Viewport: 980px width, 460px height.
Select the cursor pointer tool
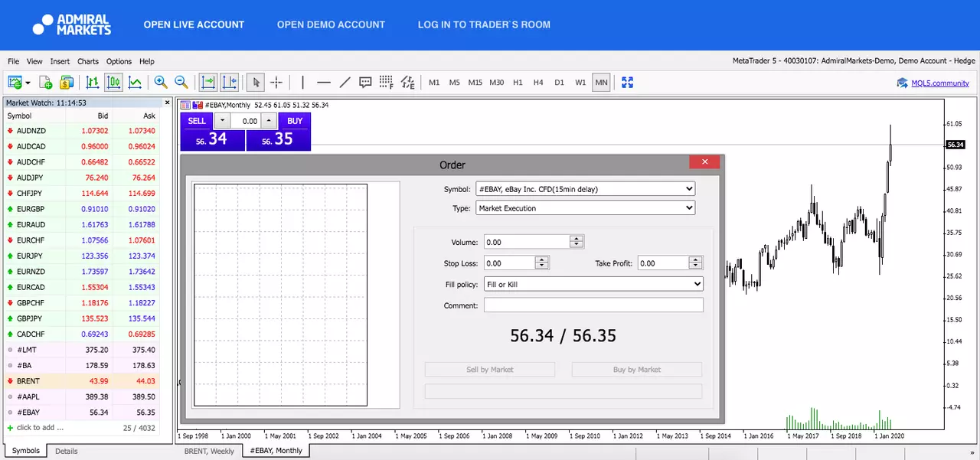pos(256,83)
